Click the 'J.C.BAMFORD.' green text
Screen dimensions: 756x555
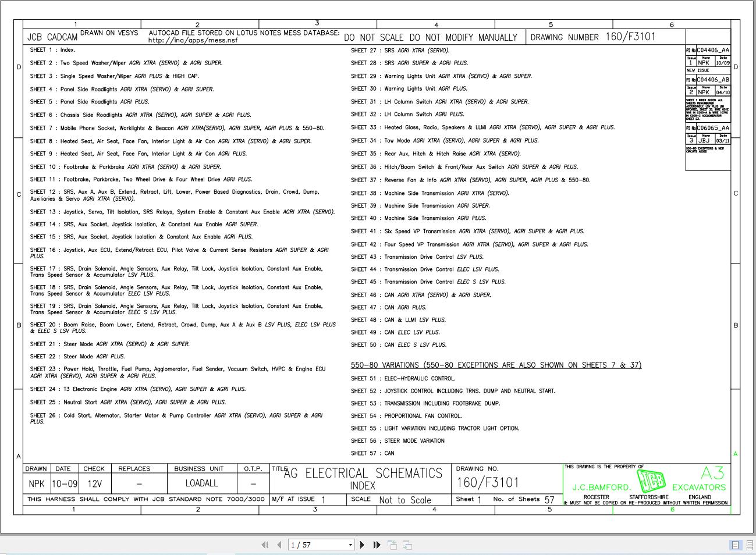click(x=602, y=488)
